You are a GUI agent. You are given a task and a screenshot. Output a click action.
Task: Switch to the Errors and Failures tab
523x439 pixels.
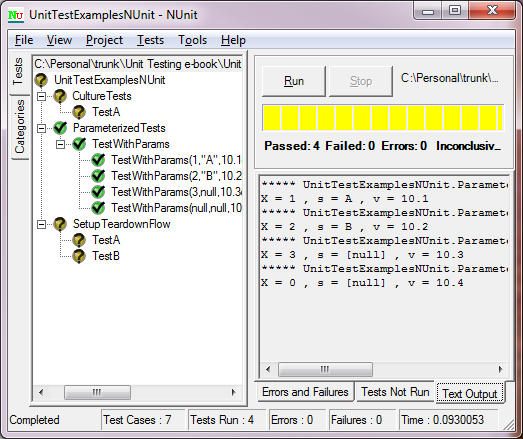pos(305,392)
